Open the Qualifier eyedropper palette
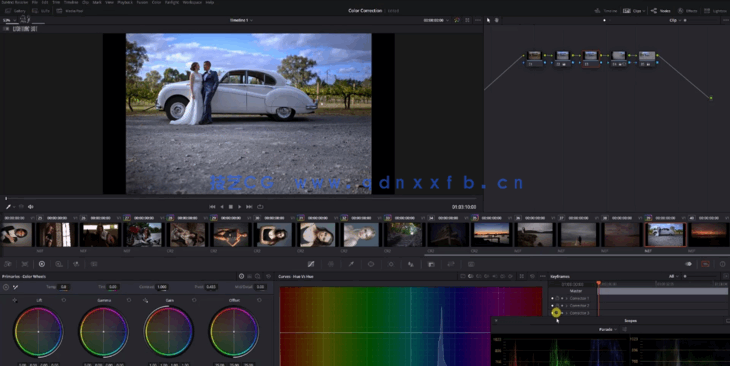The width and height of the screenshot is (730, 366). pos(351,264)
